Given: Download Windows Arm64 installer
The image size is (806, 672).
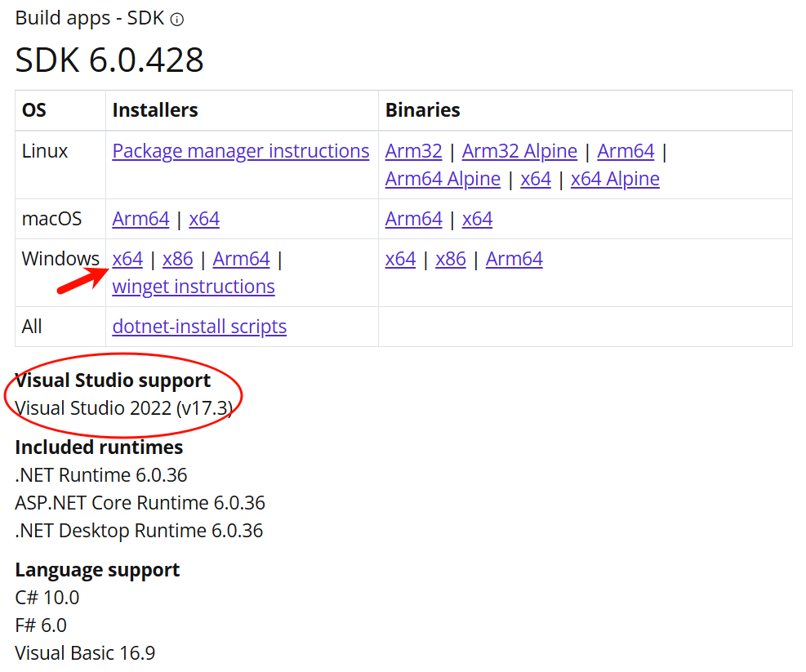Looking at the screenshot, I should (242, 259).
